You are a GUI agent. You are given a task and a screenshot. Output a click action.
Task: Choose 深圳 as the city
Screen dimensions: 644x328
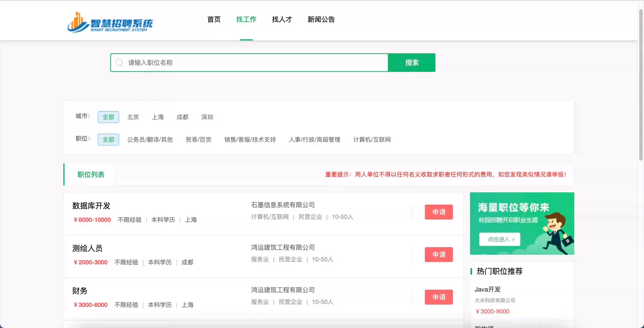coord(207,117)
